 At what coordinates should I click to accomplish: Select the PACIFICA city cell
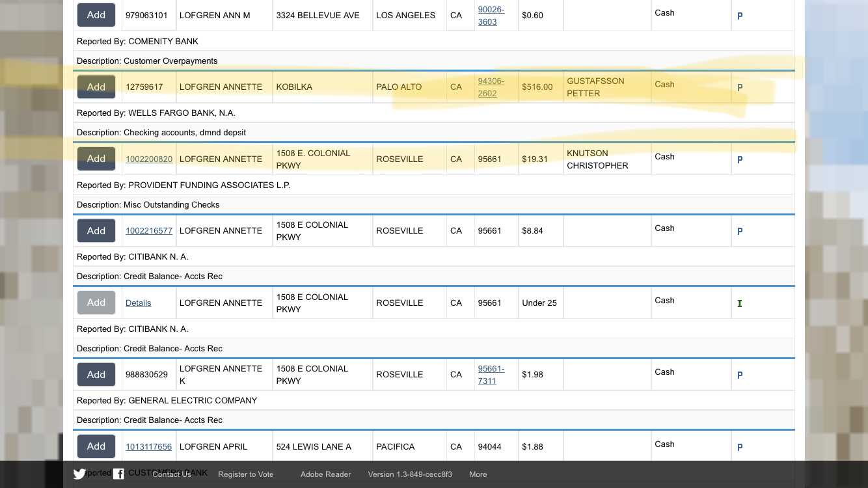click(x=396, y=446)
